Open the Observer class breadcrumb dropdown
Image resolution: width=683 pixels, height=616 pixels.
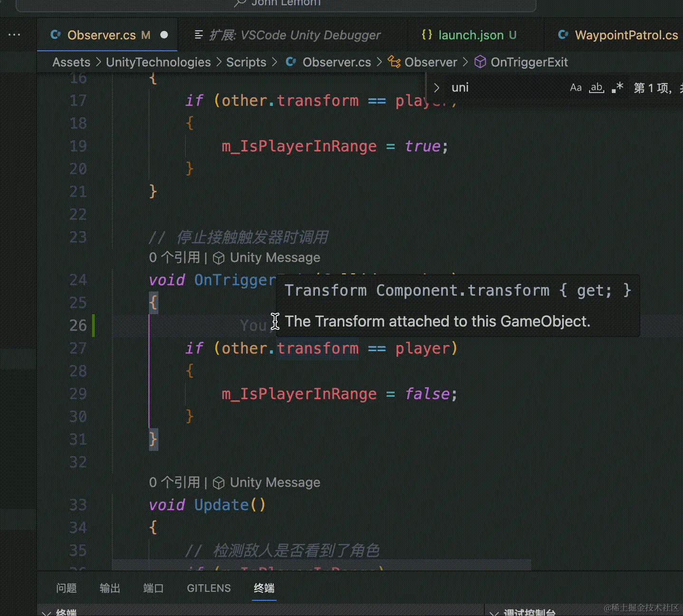(x=431, y=62)
